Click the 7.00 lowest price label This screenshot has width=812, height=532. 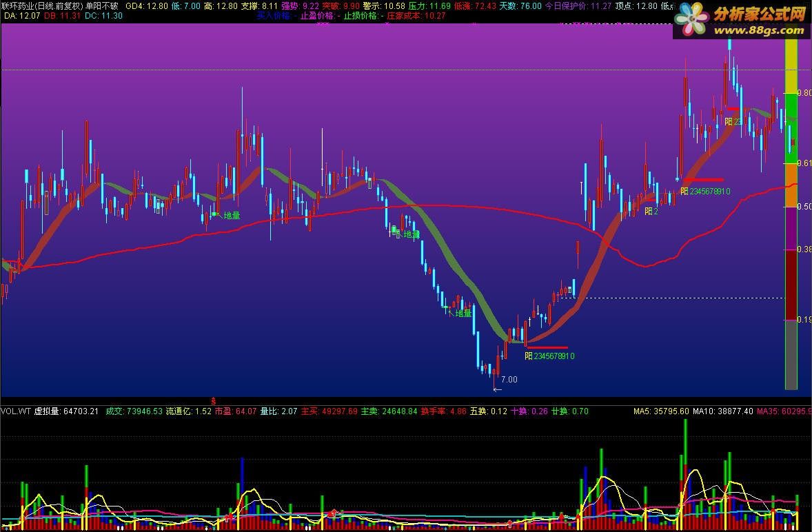509,379
